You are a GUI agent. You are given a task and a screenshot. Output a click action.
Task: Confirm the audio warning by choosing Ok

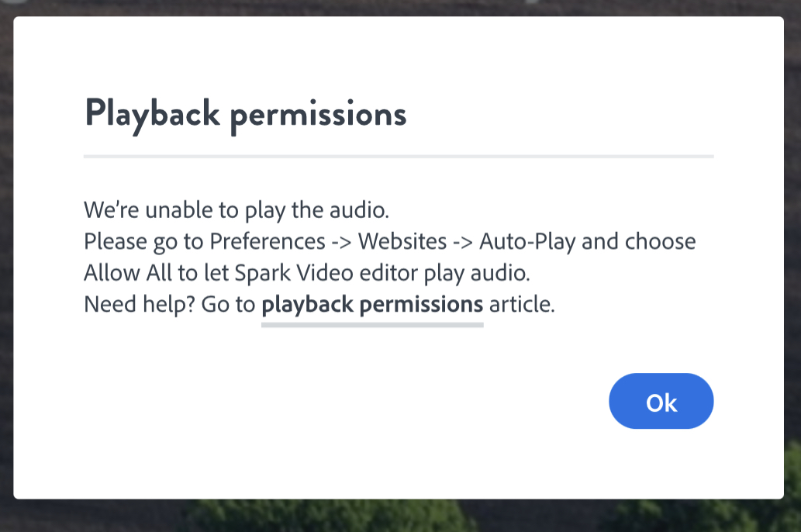[x=661, y=401]
